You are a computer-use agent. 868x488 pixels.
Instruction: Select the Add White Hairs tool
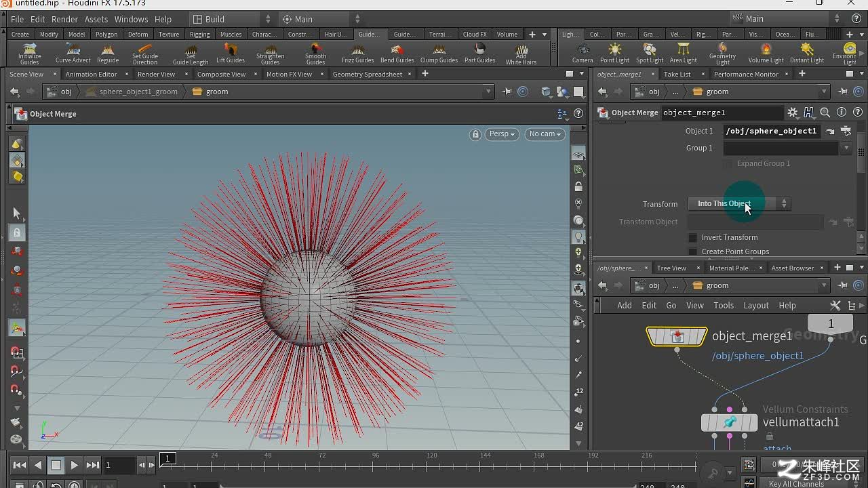[x=521, y=54]
